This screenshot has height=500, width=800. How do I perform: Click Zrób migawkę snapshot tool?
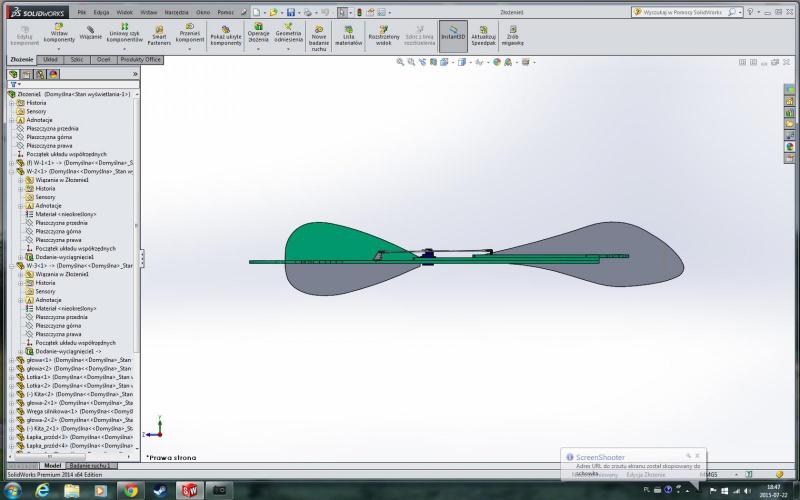pos(513,36)
